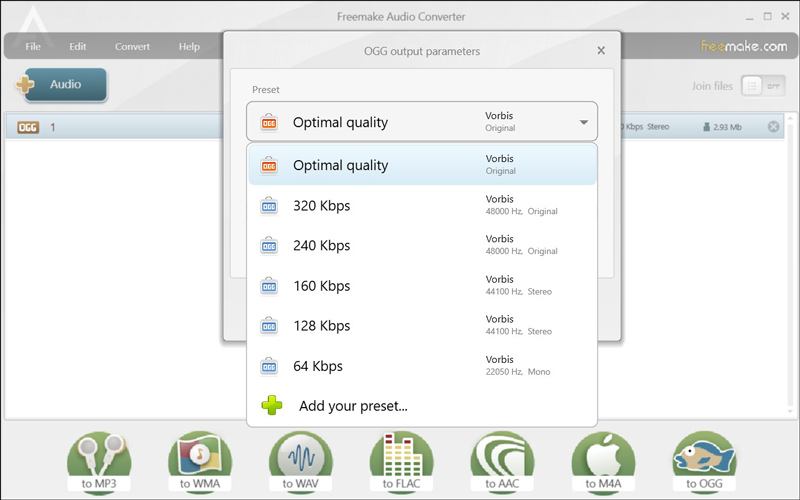Select the highlighted Optimal quality preset option

coord(422,165)
